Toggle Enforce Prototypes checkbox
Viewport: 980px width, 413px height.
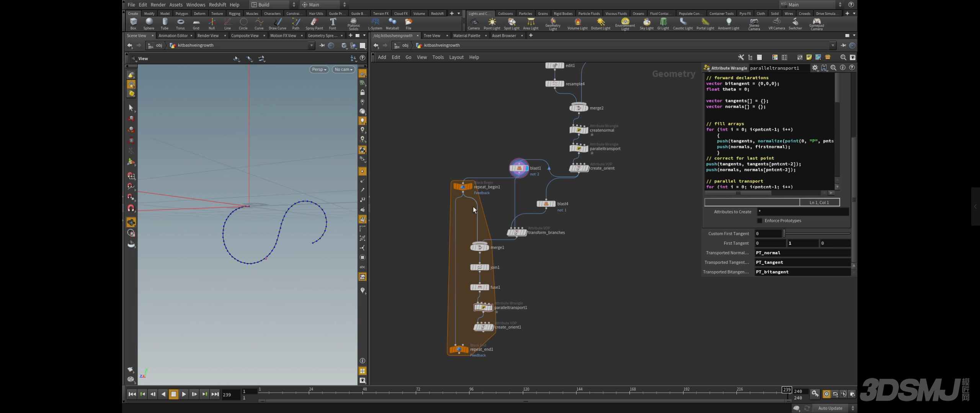pyautogui.click(x=759, y=221)
